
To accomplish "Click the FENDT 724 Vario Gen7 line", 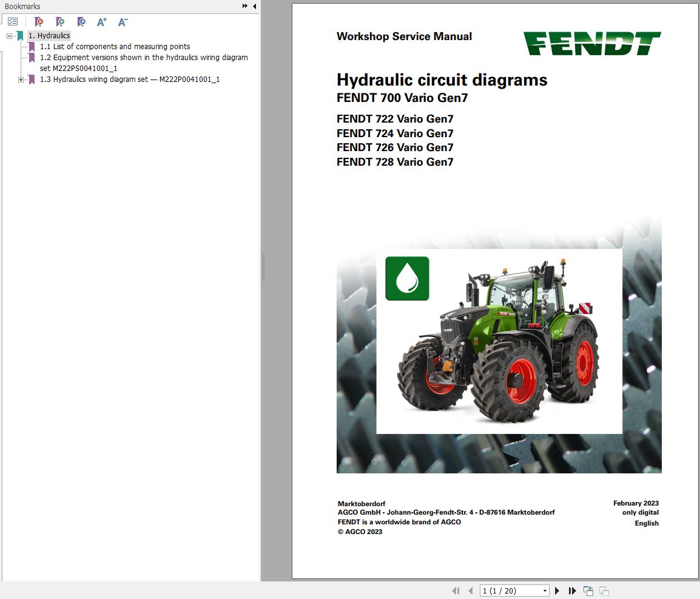I will (x=395, y=133).
